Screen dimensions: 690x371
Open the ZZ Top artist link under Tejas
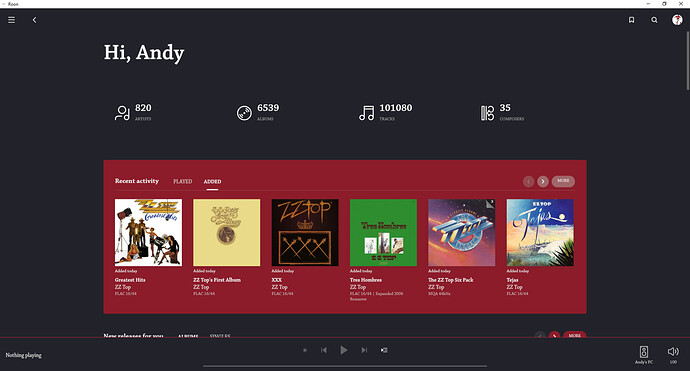[514, 287]
